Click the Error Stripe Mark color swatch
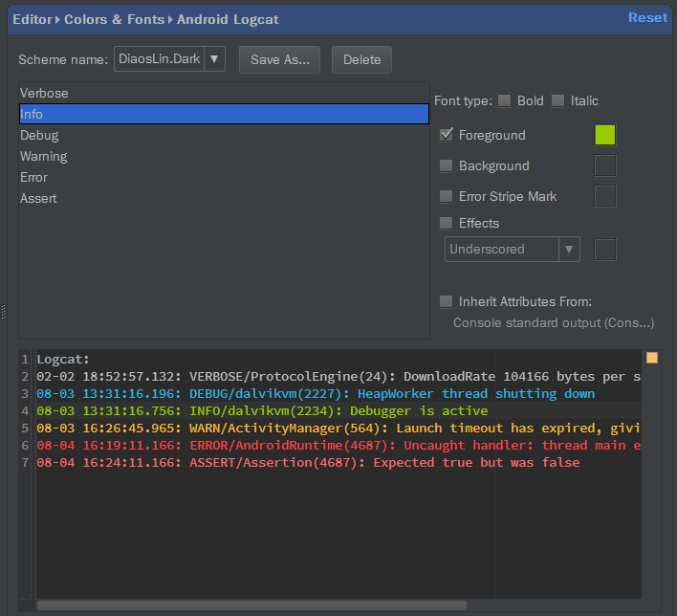 (605, 196)
